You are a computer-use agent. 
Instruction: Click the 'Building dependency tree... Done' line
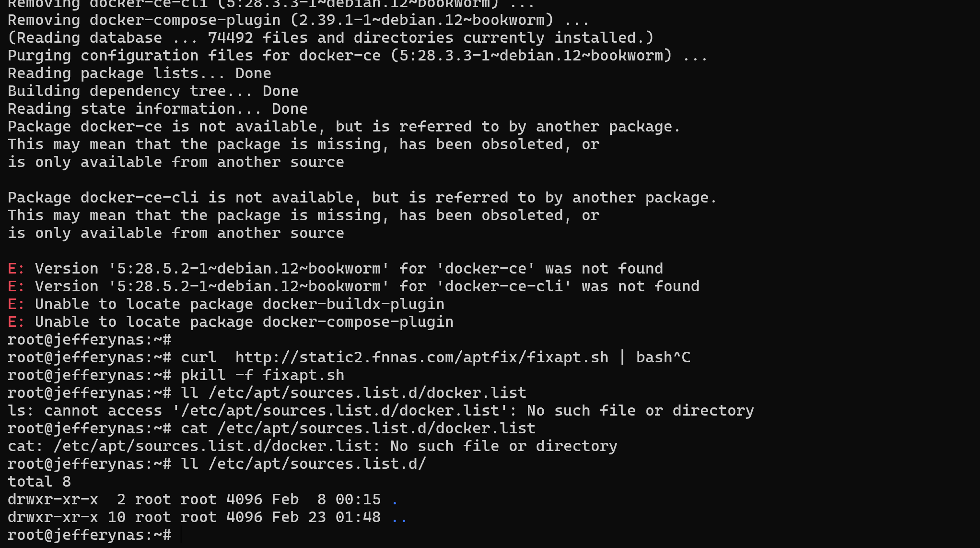click(153, 91)
